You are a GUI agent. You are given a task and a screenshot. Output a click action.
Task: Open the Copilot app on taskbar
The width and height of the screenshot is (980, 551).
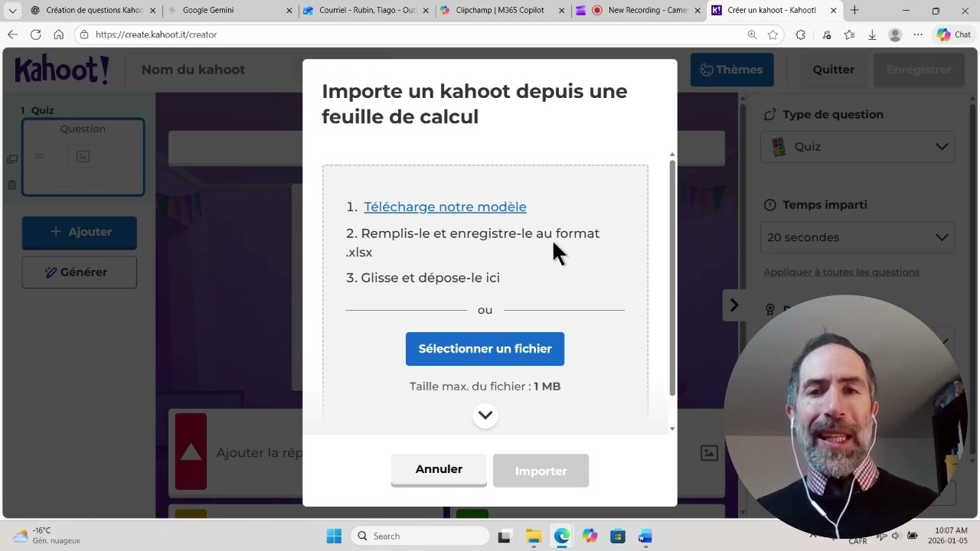point(590,536)
